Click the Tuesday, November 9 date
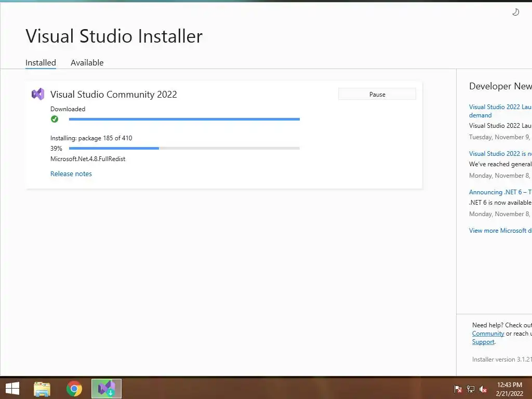Image resolution: width=532 pixels, height=399 pixels. [500, 137]
